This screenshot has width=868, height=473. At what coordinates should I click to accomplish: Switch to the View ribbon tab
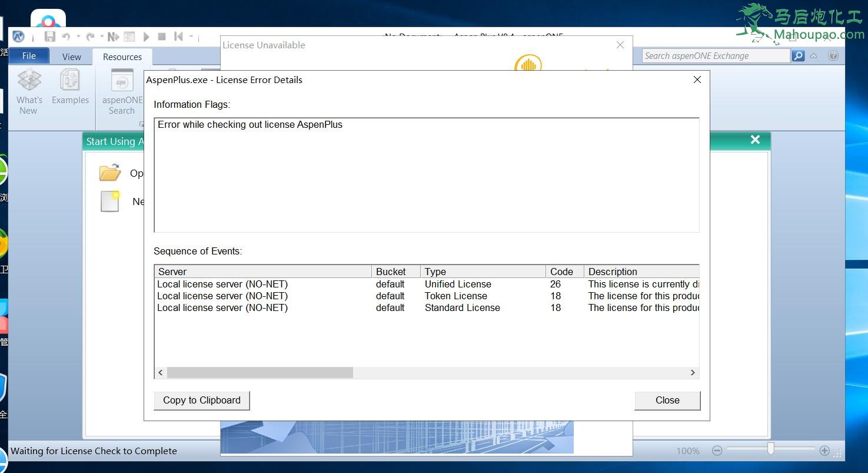[x=72, y=57]
